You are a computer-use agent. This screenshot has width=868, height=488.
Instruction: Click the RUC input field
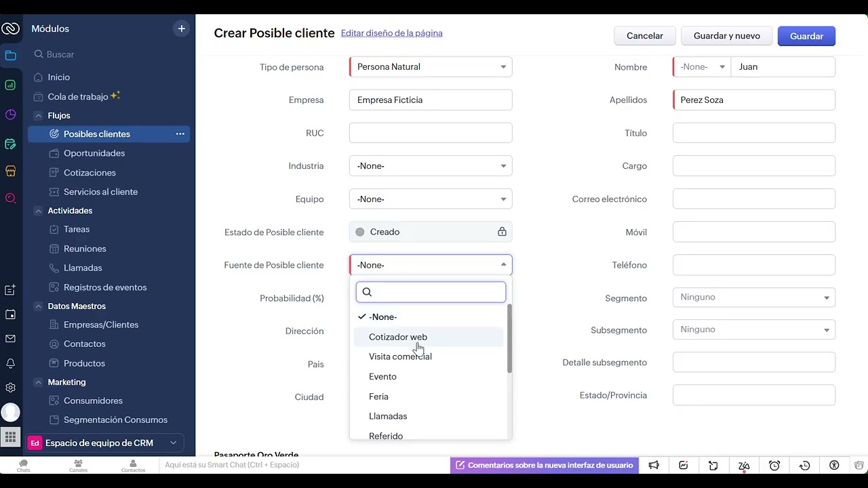(x=431, y=133)
